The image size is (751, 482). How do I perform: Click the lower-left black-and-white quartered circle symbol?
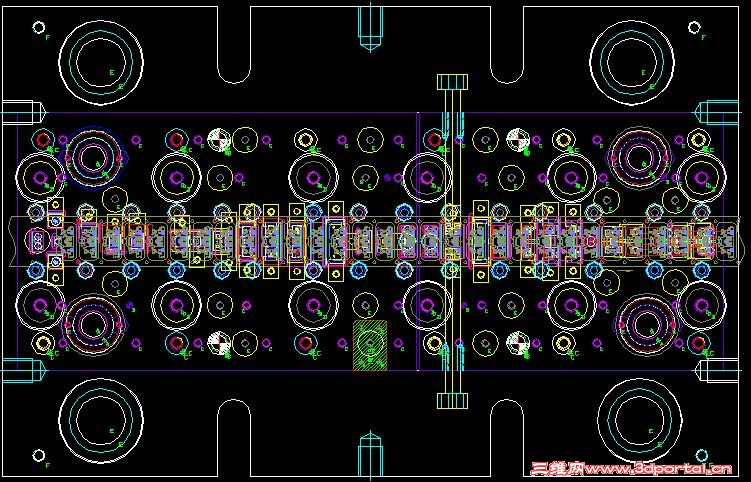click(219, 343)
